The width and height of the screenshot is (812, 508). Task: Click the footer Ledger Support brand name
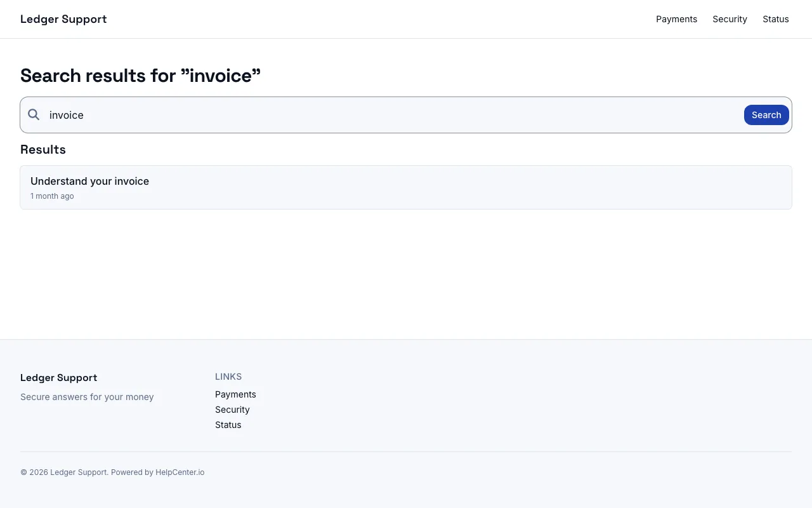(x=59, y=378)
